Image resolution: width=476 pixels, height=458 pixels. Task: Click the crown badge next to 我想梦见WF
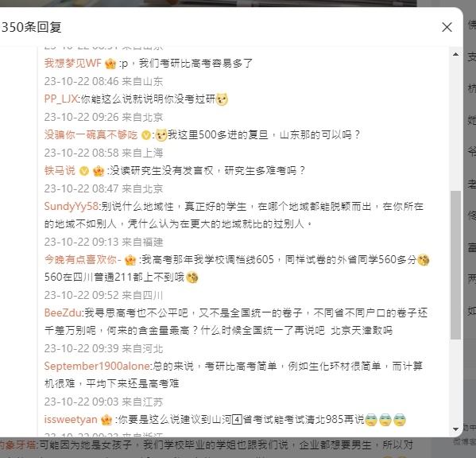click(x=110, y=64)
